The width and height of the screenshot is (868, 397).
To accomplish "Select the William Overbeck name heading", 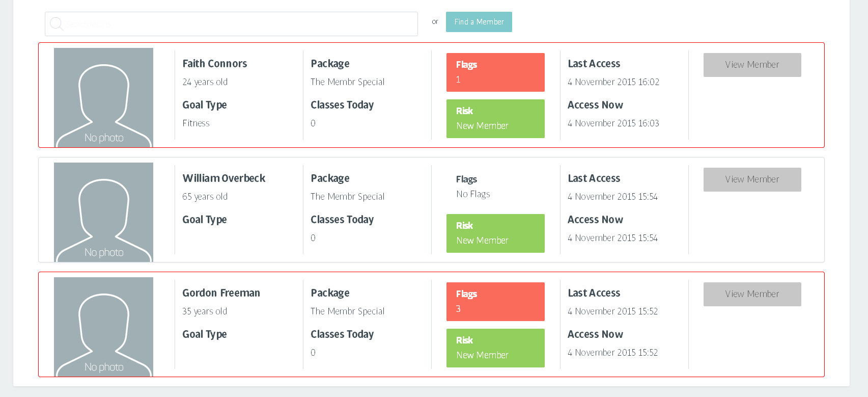I will point(224,178).
